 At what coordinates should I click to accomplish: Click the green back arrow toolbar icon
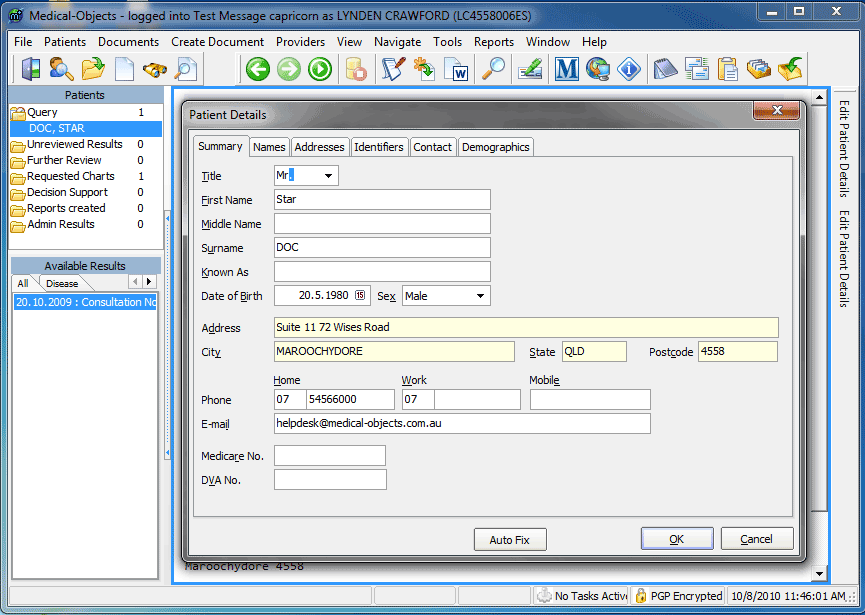(x=258, y=69)
